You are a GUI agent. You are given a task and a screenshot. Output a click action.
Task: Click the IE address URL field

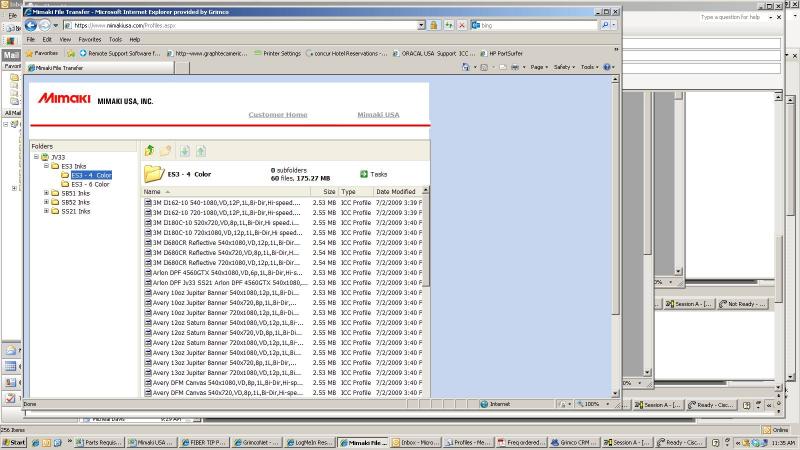(240, 25)
